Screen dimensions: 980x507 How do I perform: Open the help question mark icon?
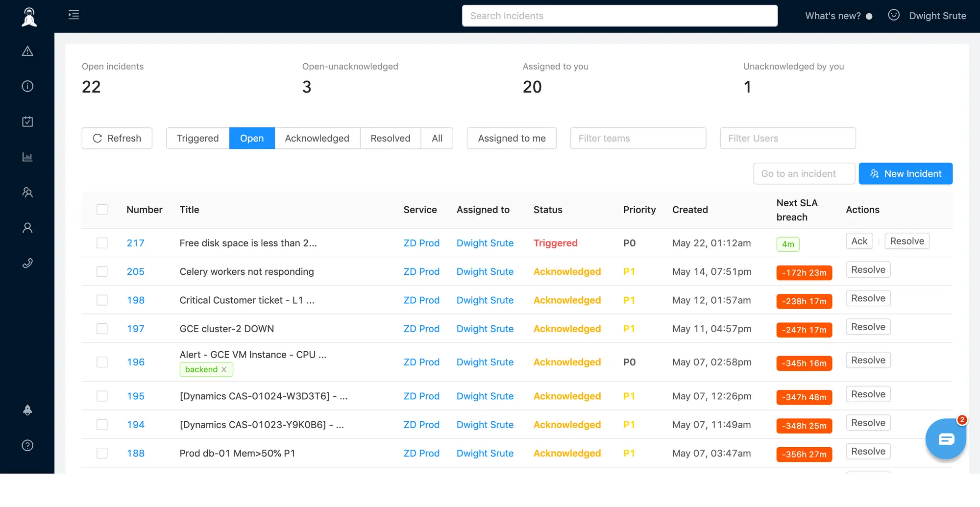[x=27, y=445]
